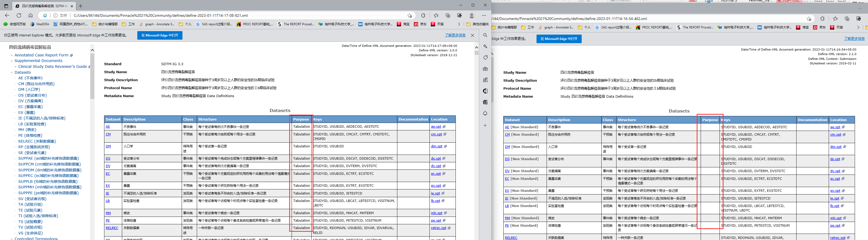Open Settings and more menu, left window
The width and height of the screenshot is (868, 240).
pos(484,15)
